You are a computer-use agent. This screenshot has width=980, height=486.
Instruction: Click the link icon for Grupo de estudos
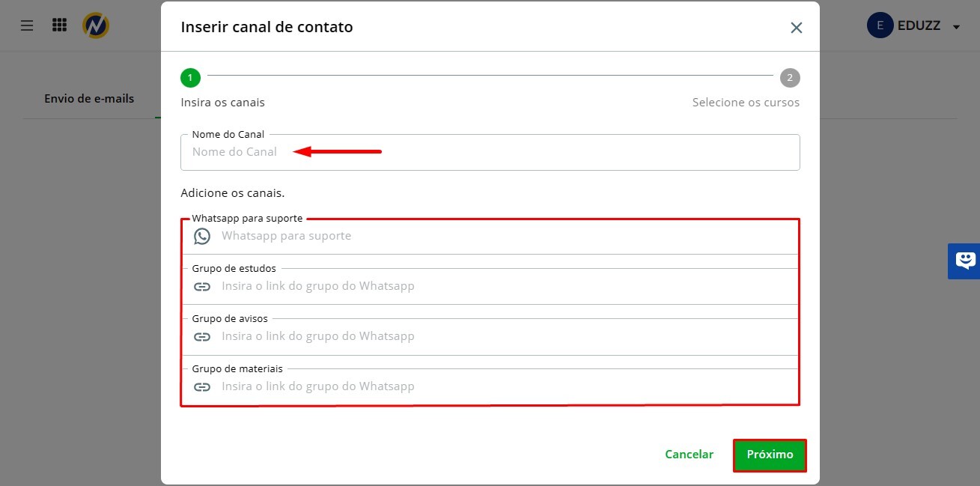coord(202,286)
